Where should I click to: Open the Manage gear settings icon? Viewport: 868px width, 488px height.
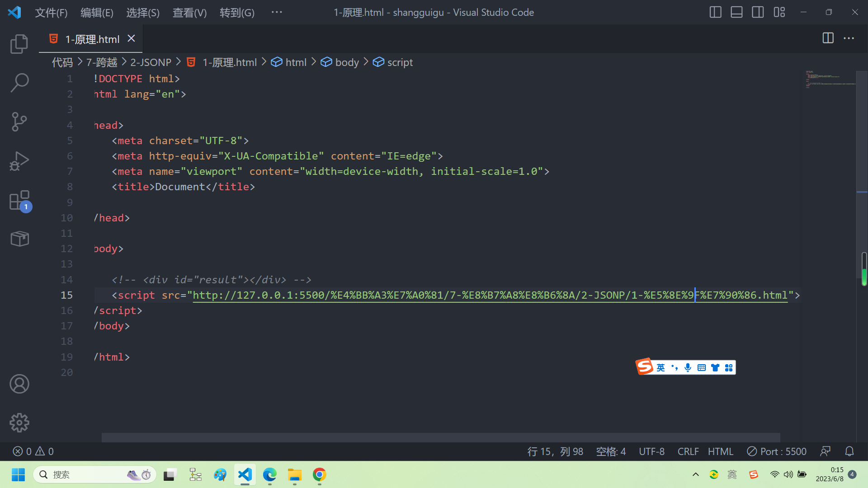[19, 423]
